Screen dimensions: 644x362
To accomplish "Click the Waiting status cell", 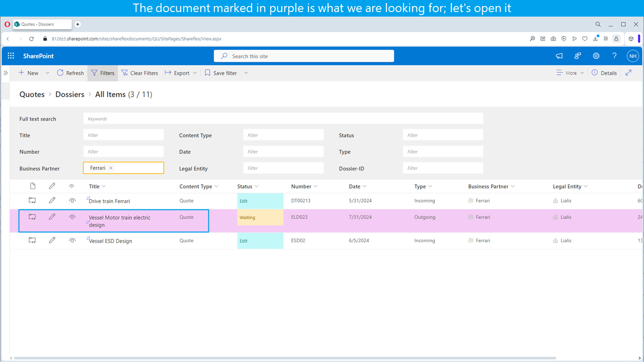I will [x=260, y=217].
